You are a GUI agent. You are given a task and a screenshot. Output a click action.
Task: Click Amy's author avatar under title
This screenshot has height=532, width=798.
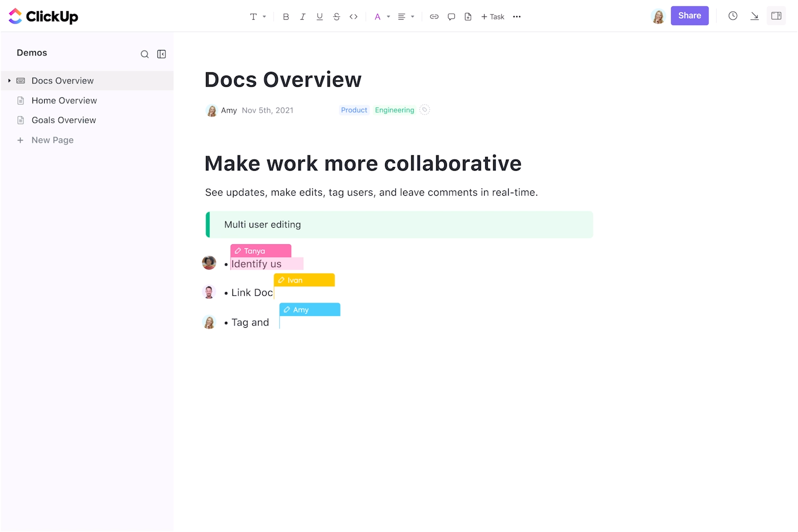212,111
